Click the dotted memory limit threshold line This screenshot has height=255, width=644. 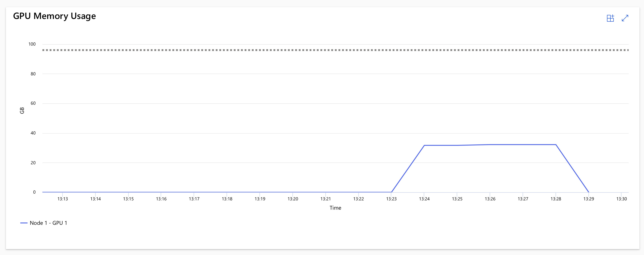(335, 50)
